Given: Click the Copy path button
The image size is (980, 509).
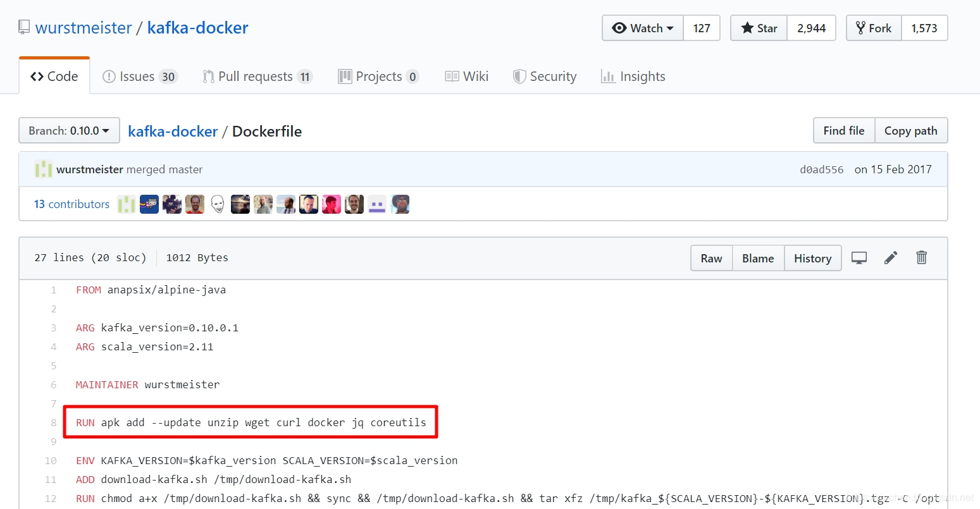Looking at the screenshot, I should tap(910, 131).
